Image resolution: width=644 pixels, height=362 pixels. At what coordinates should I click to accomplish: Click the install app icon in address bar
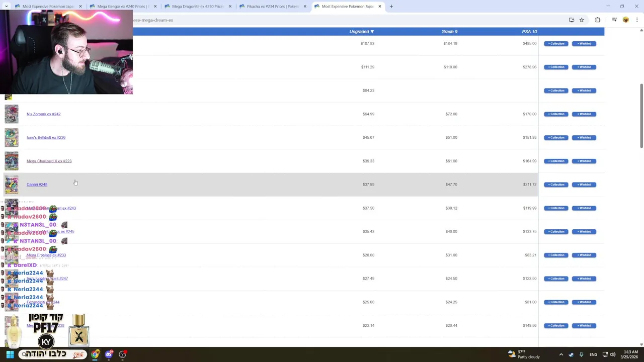572,20
